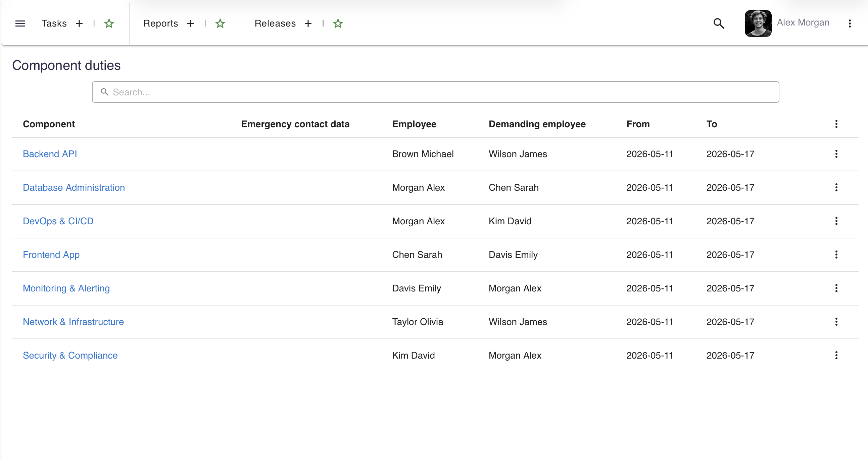The image size is (868, 460).
Task: Select Davis Emily in the Monitoring & Alerting row
Action: [x=417, y=288]
